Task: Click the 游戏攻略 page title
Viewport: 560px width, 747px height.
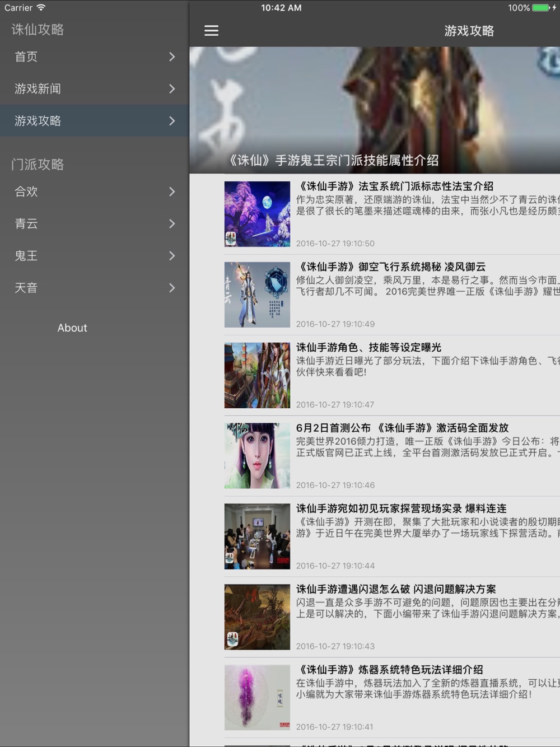Action: tap(469, 31)
